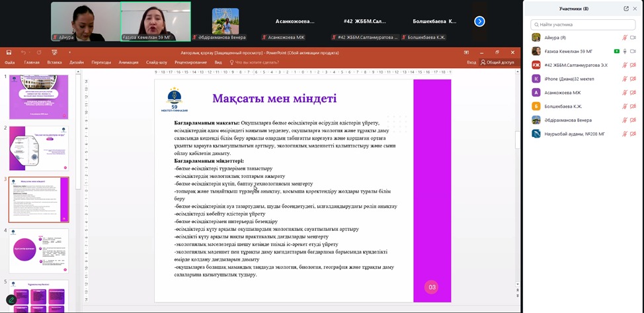
Task: Open the Дизайн ribbon tab
Action: (x=77, y=62)
